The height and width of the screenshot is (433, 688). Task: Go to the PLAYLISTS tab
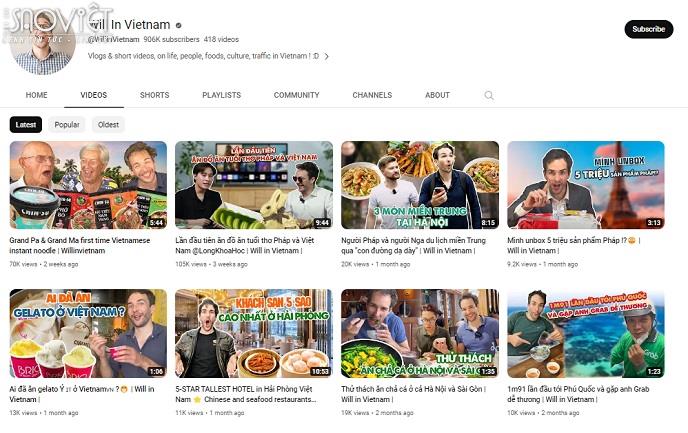coord(222,95)
